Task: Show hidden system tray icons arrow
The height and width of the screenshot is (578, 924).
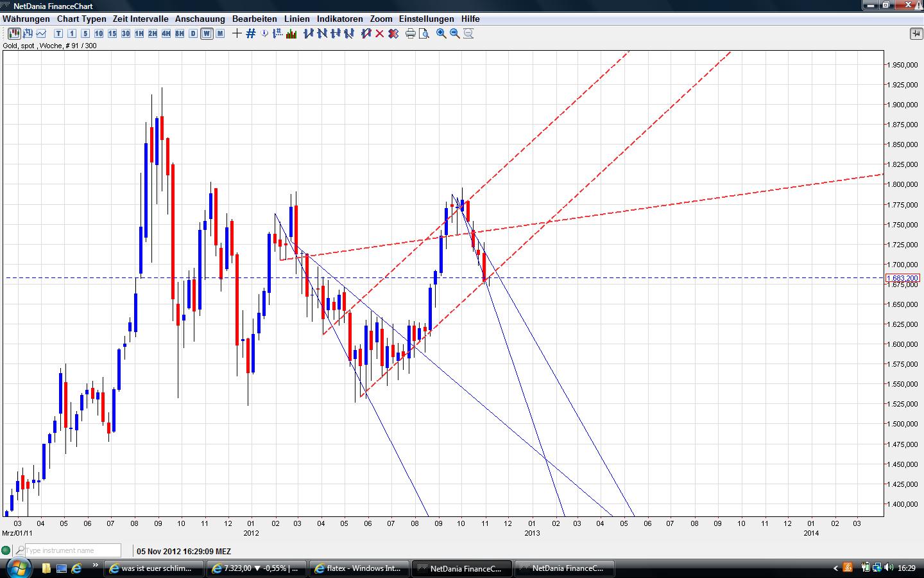Action: point(835,568)
